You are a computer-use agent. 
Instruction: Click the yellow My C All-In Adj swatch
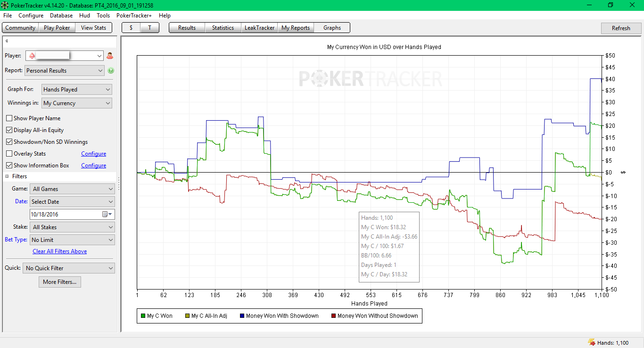[x=188, y=316]
